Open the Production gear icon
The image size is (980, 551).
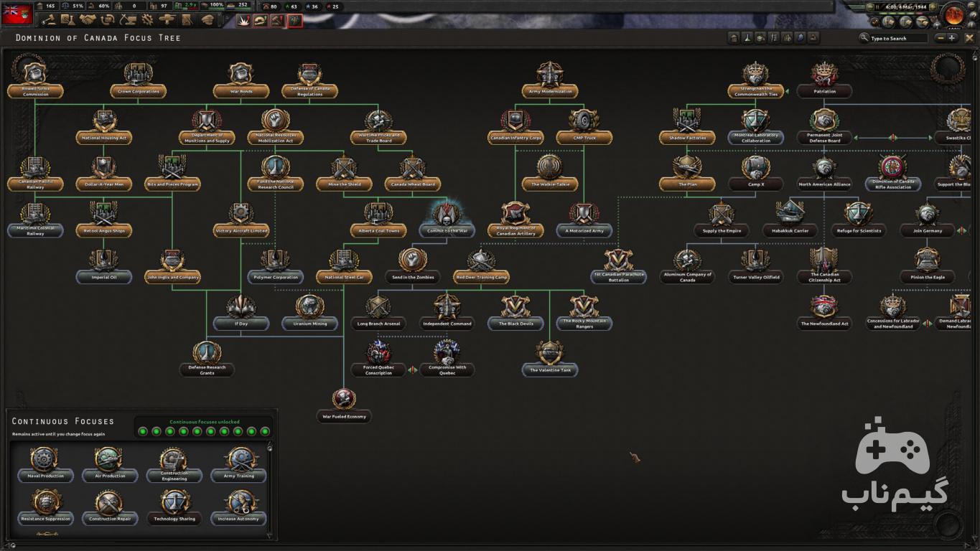[x=148, y=20]
